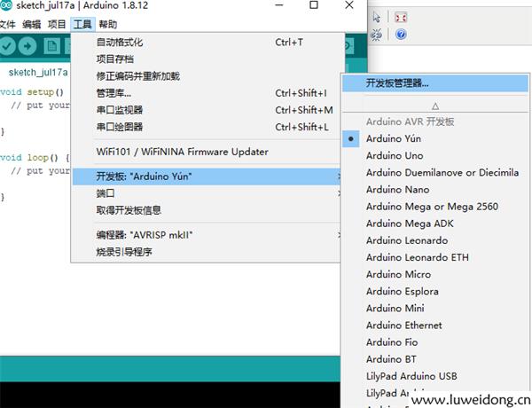Viewport: 532px width, 408px height.
Task: Open 开发板管理器 boards manager
Action: coord(435,83)
